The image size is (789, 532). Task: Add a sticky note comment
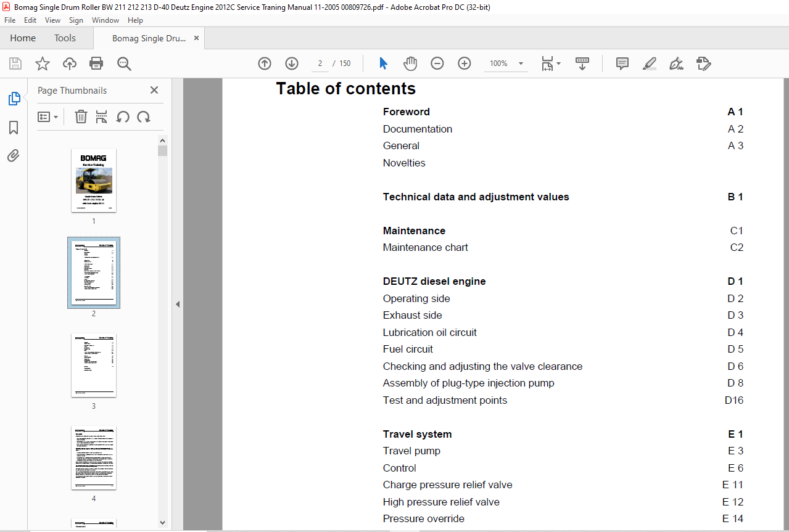click(x=622, y=63)
